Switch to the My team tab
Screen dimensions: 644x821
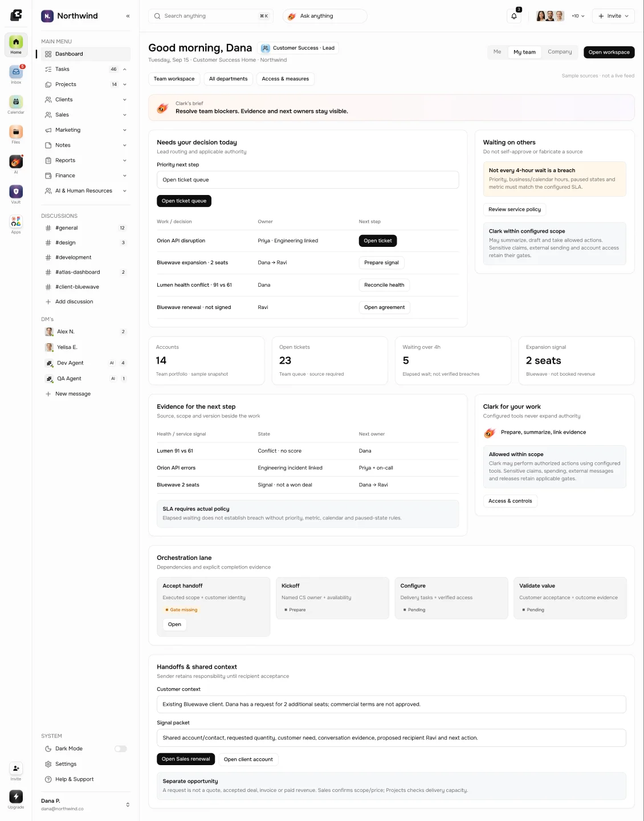pos(524,52)
